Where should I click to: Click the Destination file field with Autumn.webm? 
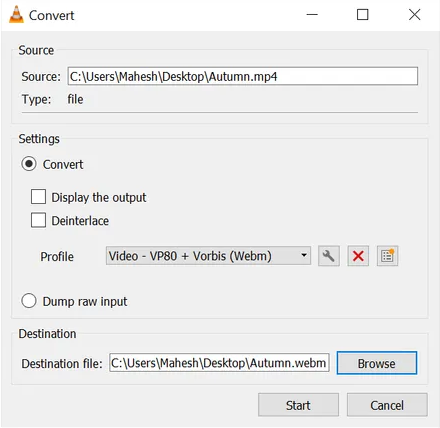(x=219, y=363)
